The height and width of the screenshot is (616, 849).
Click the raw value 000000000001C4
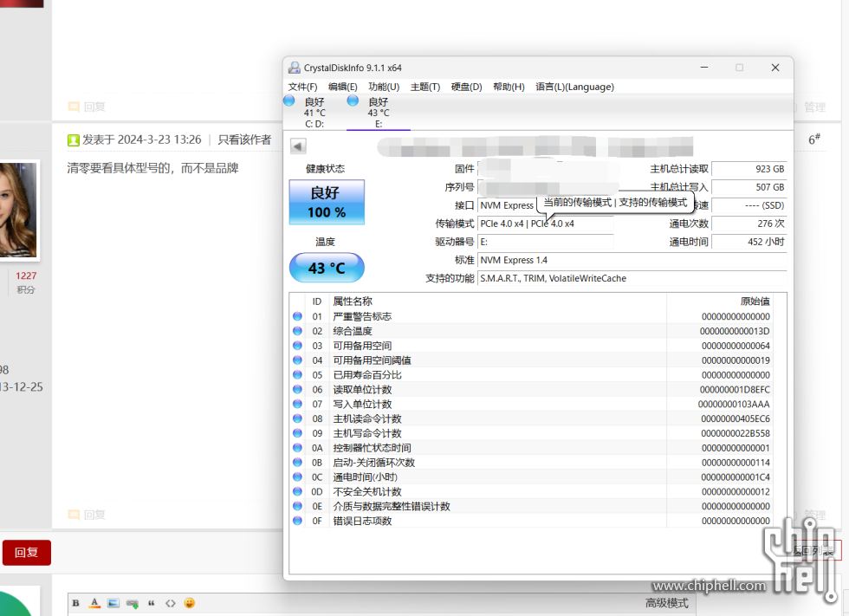pyautogui.click(x=736, y=477)
